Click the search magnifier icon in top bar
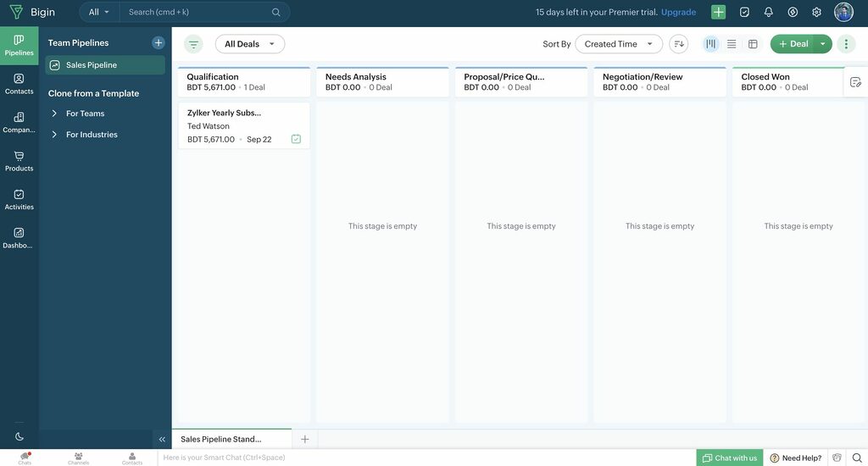This screenshot has width=868, height=466. 275,12
